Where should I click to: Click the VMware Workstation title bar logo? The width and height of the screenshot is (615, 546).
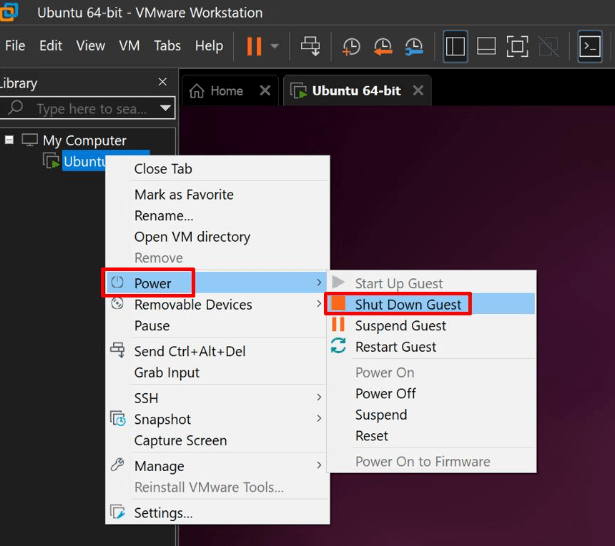tap(9, 12)
